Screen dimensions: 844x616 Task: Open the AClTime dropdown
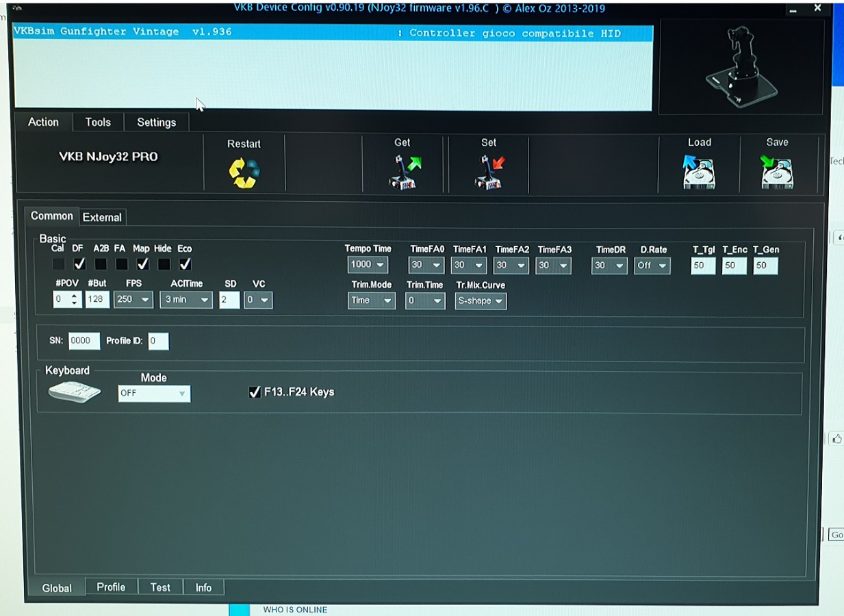pos(186,299)
